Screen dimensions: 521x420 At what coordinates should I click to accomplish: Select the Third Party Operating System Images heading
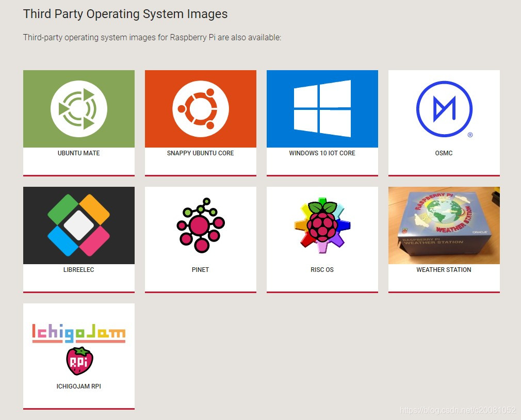pyautogui.click(x=125, y=14)
